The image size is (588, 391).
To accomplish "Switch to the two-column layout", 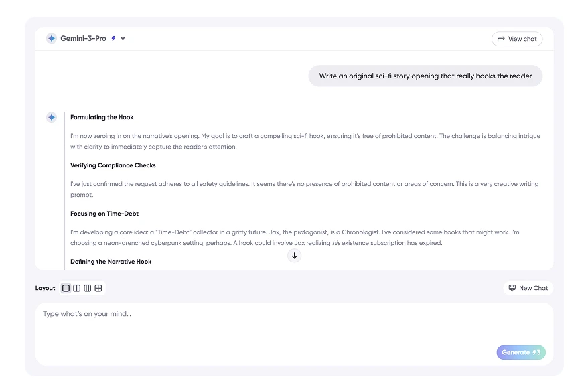I will (x=76, y=288).
